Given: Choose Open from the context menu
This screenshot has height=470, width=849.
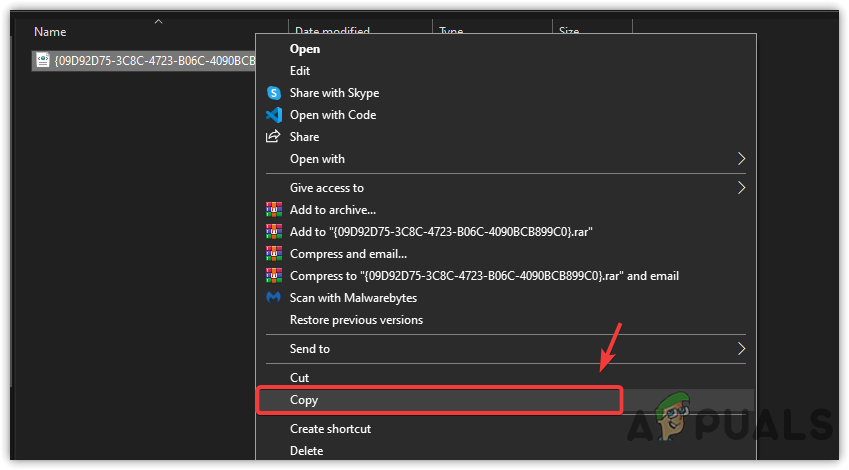Looking at the screenshot, I should (305, 49).
